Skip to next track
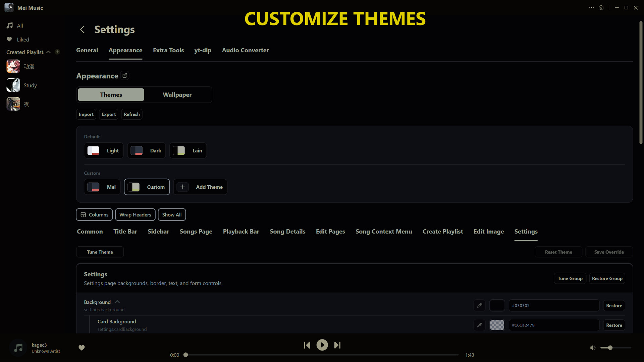The width and height of the screenshot is (644, 362). pos(337,345)
